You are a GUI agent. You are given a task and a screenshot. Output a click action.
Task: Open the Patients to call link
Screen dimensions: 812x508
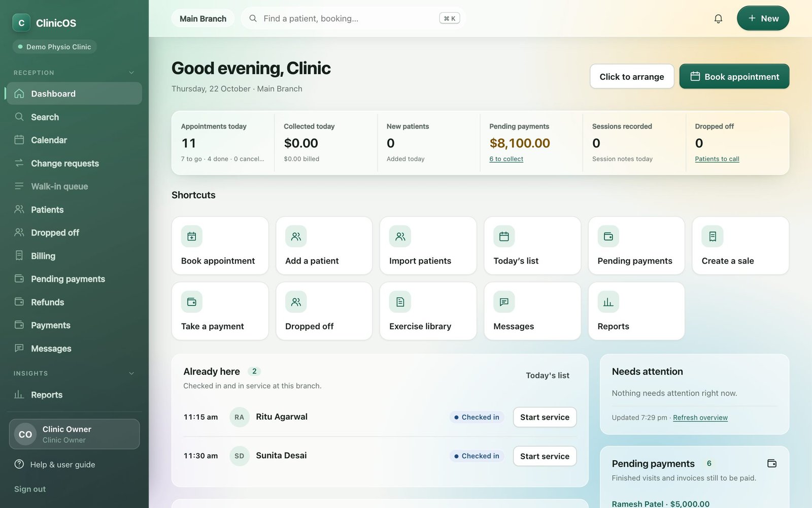[717, 159]
